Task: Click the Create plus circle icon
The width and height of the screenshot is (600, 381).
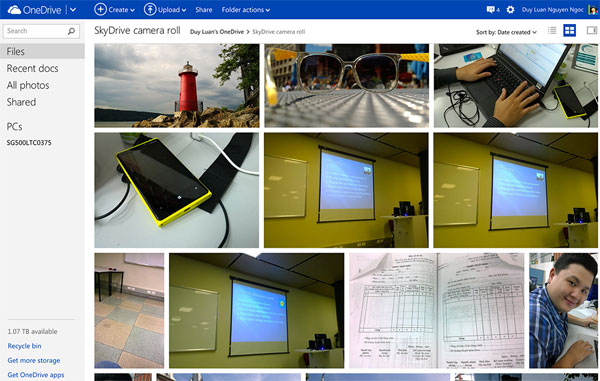Action: [100, 10]
